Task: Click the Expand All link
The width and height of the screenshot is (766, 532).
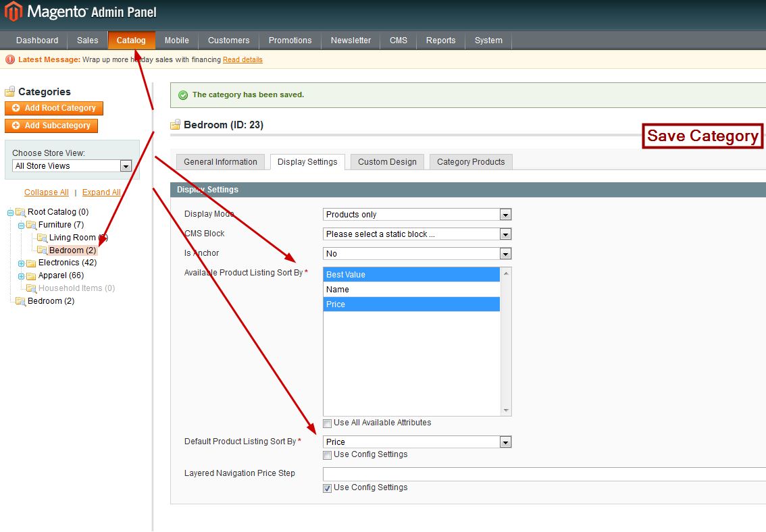Action: (100, 192)
